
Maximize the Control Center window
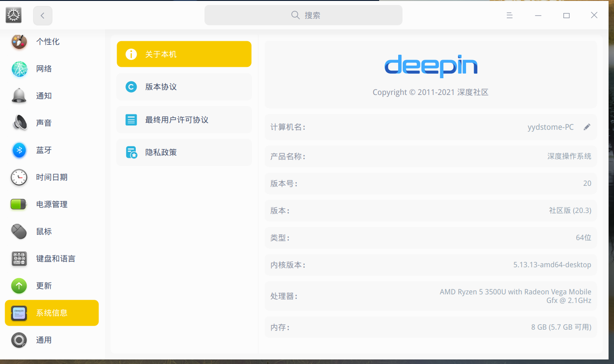[566, 15]
